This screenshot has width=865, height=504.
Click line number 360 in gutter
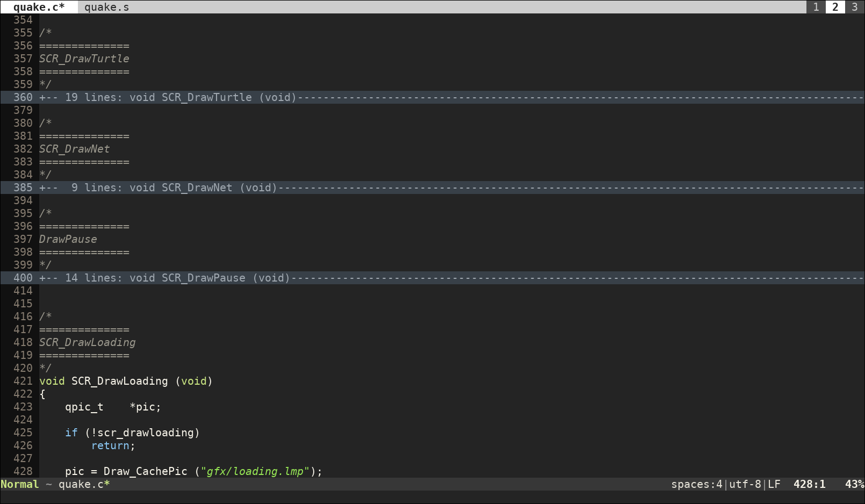[x=23, y=97]
